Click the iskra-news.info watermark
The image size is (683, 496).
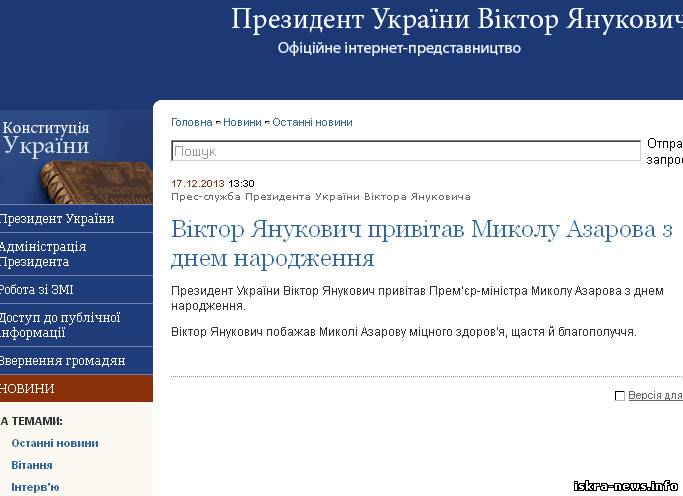coord(626,486)
